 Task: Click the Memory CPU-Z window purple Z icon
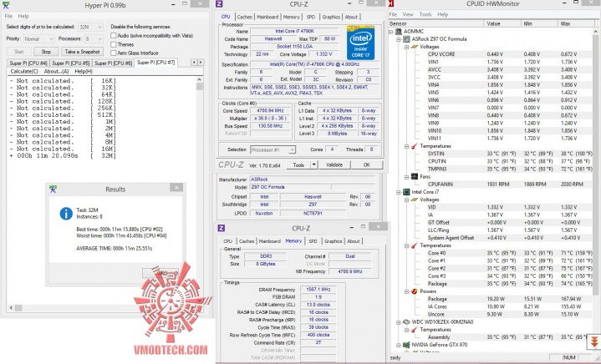pos(222,228)
